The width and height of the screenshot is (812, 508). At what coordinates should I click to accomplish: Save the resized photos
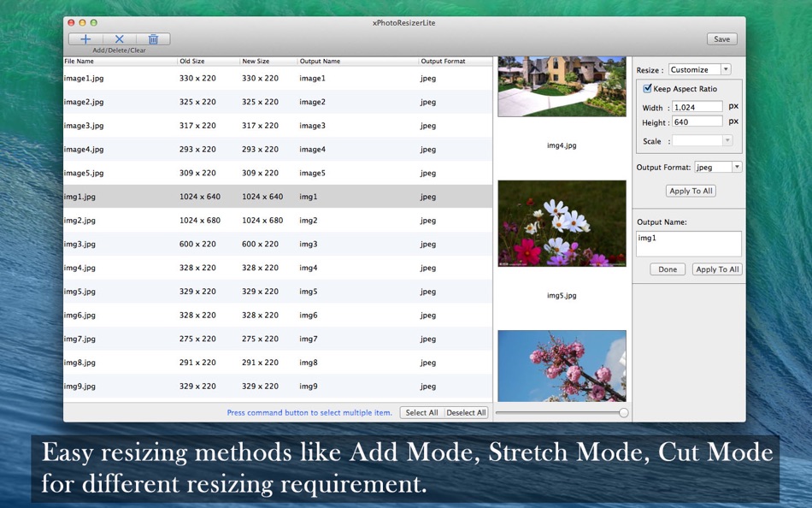click(722, 39)
